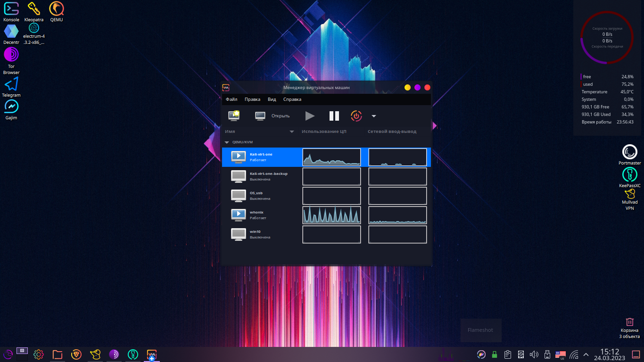Pause the selected virtual machine
The image size is (644, 362).
pyautogui.click(x=334, y=116)
